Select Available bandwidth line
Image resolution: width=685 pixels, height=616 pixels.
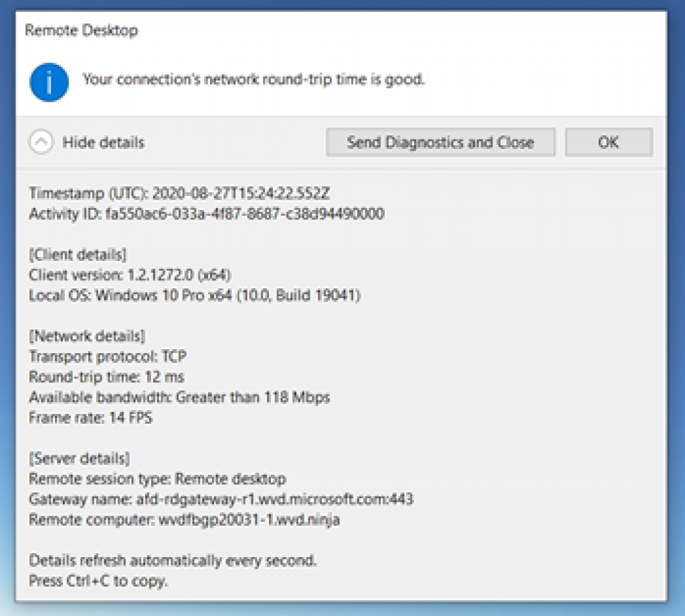(179, 397)
